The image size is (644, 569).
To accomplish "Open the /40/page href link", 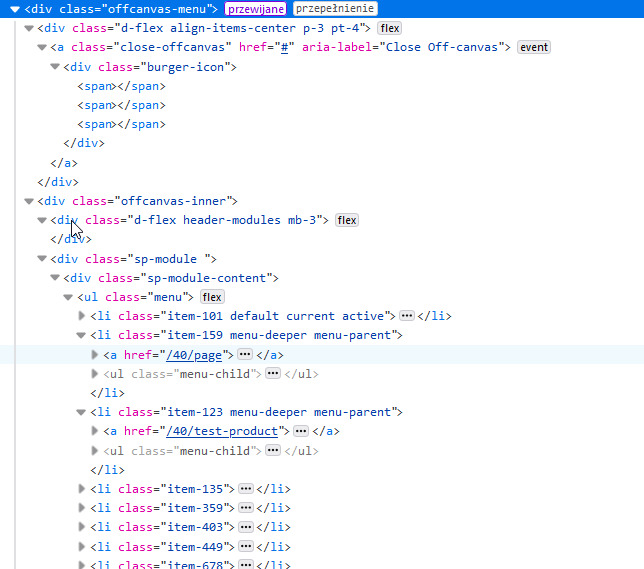I will (x=196, y=355).
